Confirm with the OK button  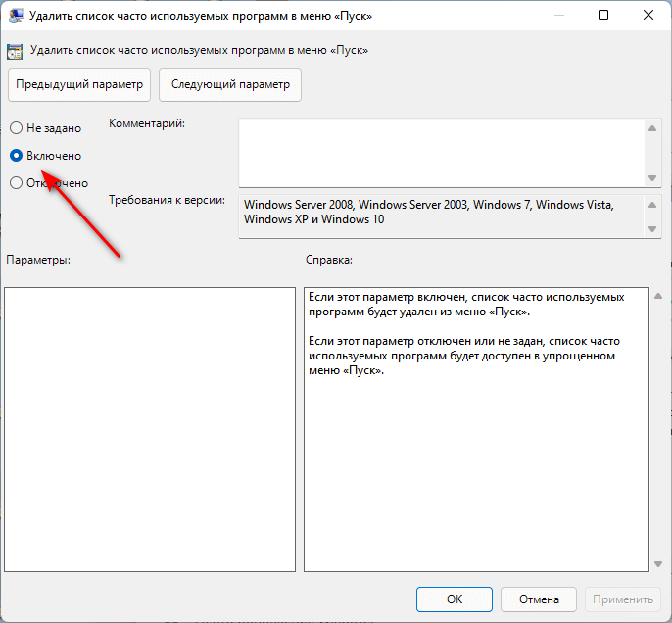(455, 599)
